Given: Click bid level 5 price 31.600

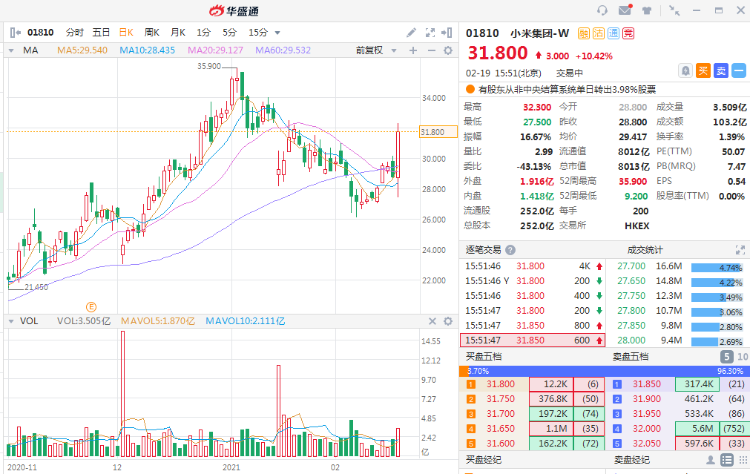Looking at the screenshot, I should click(500, 443).
